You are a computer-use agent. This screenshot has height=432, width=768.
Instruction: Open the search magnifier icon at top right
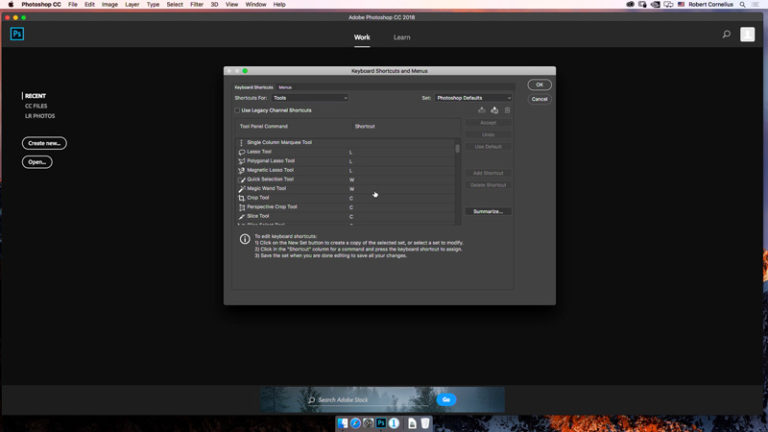click(726, 34)
